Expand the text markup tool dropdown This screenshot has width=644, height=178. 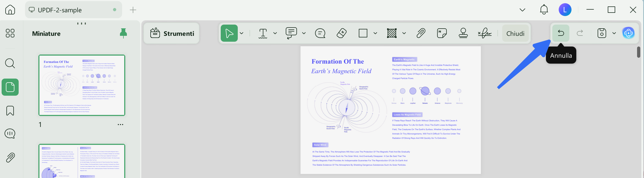point(275,33)
